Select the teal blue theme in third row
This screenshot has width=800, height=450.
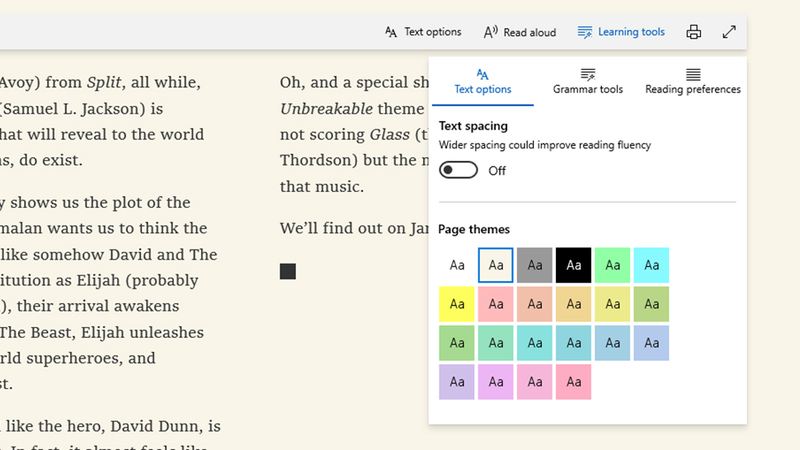click(x=573, y=343)
